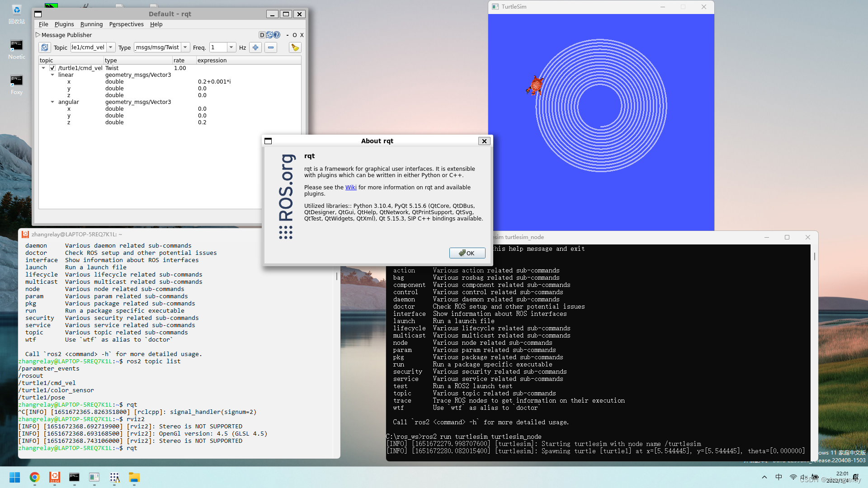Click the D dock-widget title icon
The width and height of the screenshot is (868, 488).
click(x=262, y=35)
